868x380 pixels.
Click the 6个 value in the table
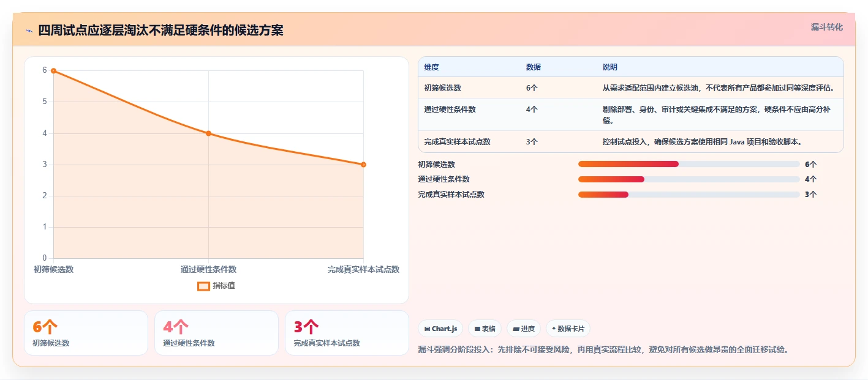531,88
